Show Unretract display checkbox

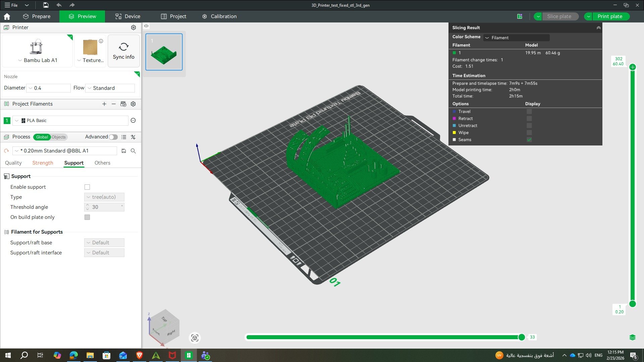pyautogui.click(x=529, y=126)
